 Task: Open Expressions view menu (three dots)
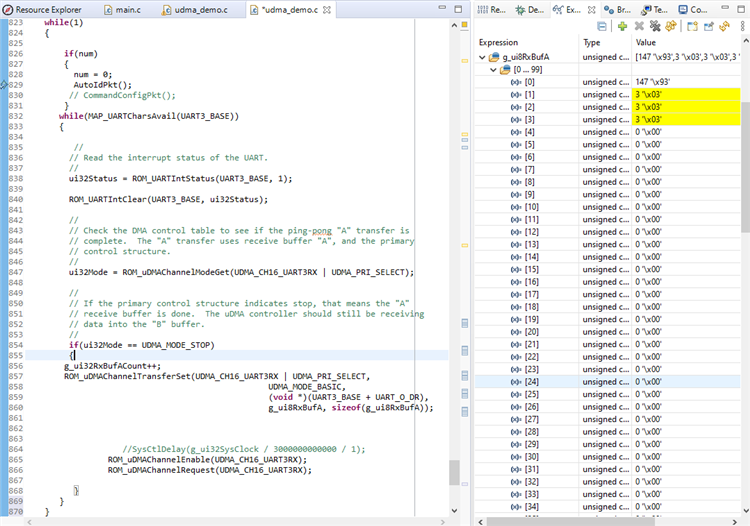tap(742, 26)
